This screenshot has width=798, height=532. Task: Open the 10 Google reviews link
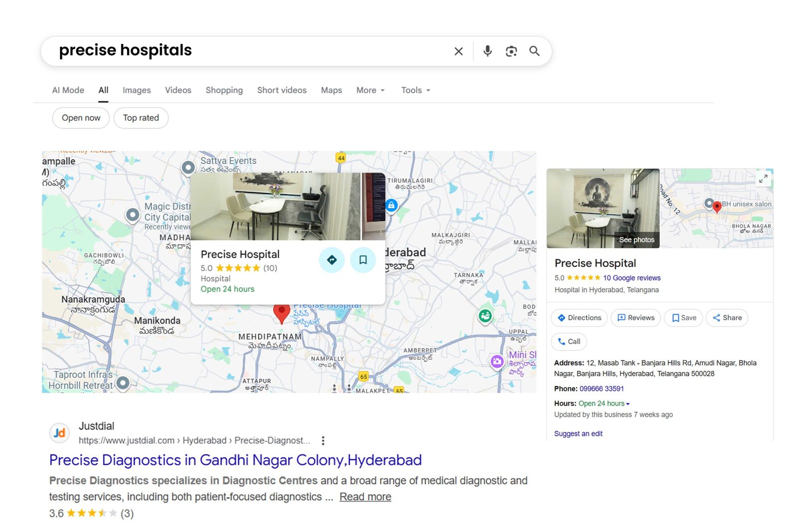click(x=631, y=278)
